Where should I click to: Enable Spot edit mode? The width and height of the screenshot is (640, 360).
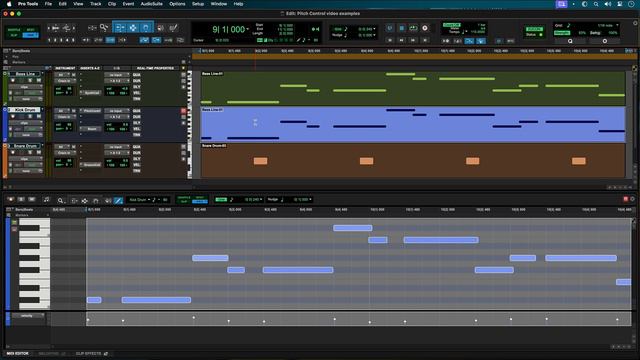(30, 30)
